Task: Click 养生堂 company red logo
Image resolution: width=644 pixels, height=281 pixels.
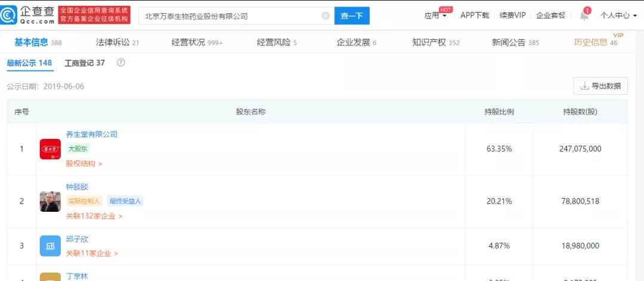Action: click(x=50, y=149)
